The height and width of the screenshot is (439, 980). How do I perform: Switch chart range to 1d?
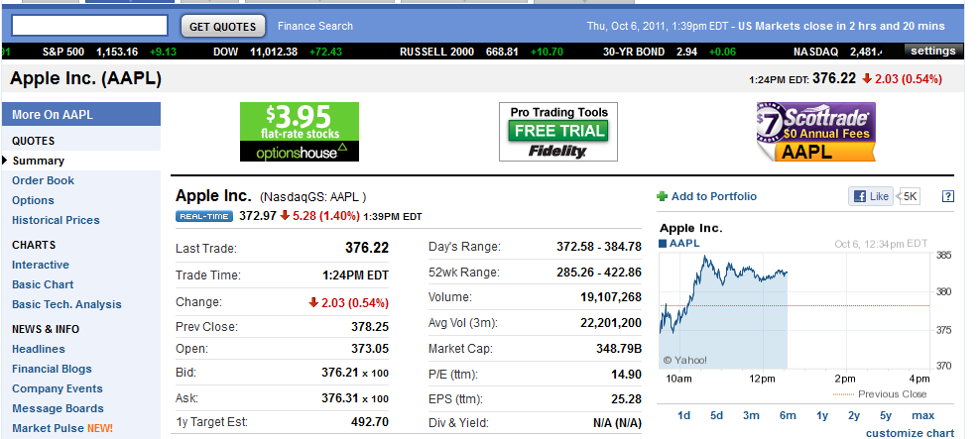pyautogui.click(x=683, y=415)
